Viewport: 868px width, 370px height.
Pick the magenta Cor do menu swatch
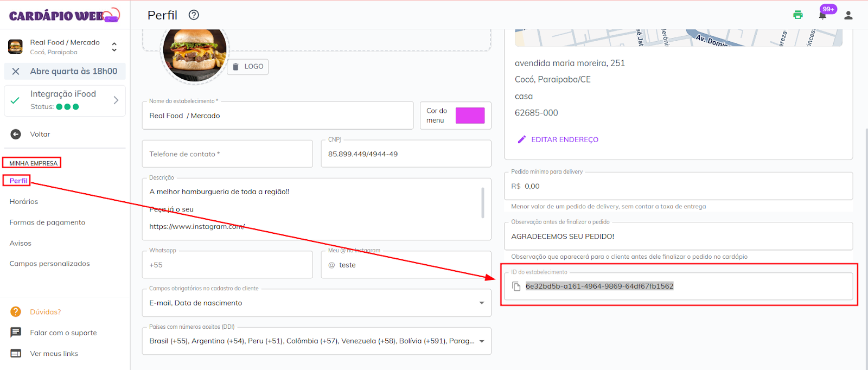[x=469, y=116]
